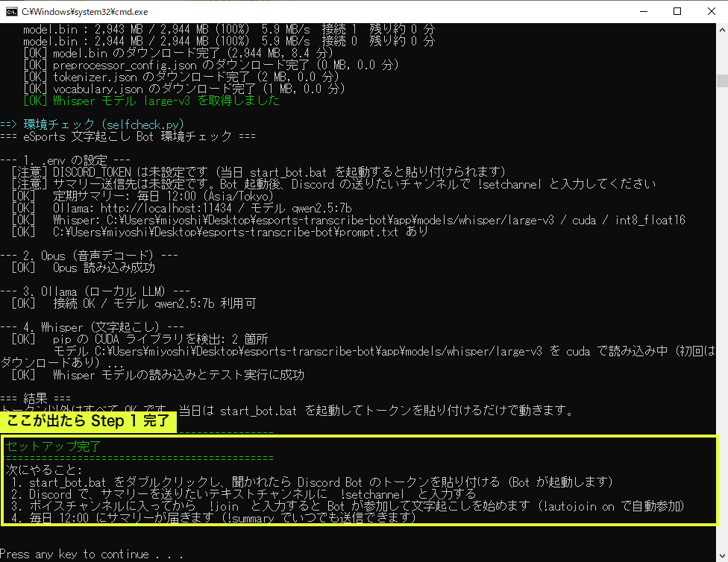Viewport: 728px width, 562px height.
Task: Click the '=== 結果 ===' header
Action: point(35,399)
